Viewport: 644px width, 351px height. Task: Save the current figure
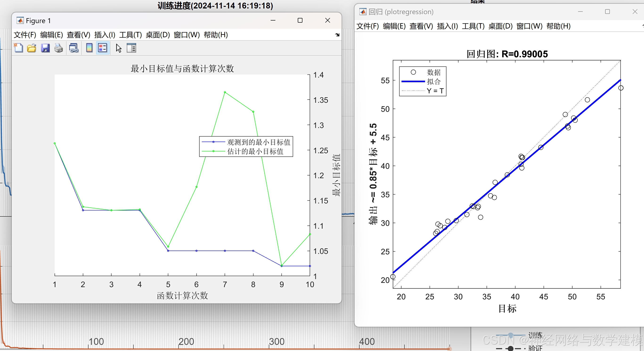tap(45, 48)
